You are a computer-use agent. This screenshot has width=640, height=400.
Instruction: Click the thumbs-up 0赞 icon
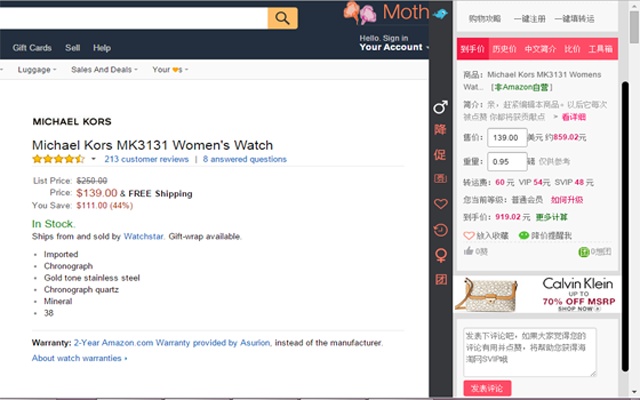coord(468,251)
